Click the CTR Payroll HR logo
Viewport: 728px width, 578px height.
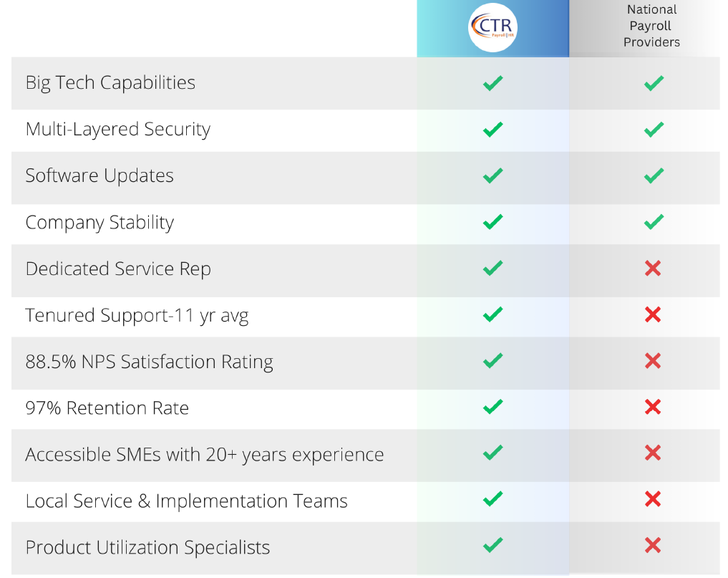(492, 27)
